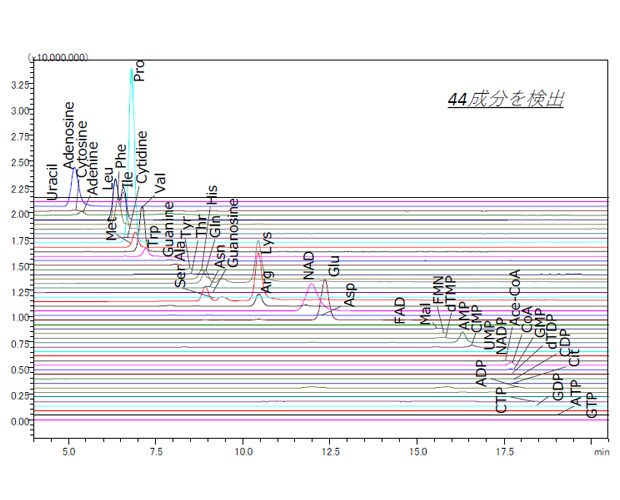
Task: Click the Pro peak label
Action: point(139,71)
